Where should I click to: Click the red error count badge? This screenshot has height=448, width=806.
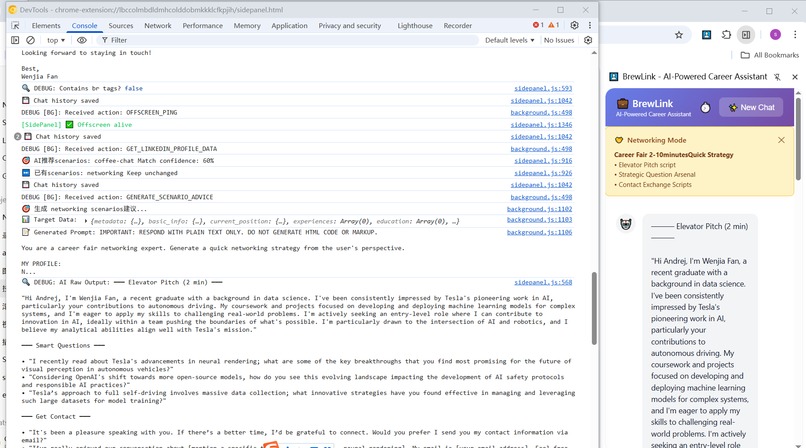point(538,25)
